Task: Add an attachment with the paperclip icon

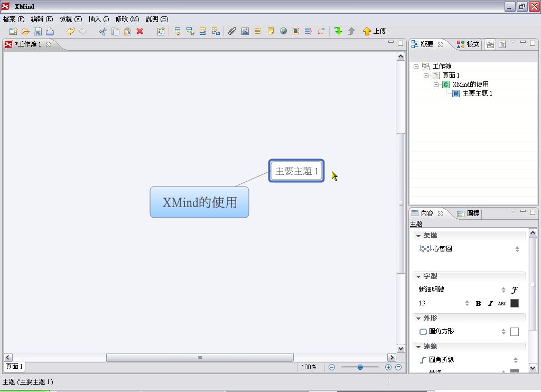Action: click(232, 31)
